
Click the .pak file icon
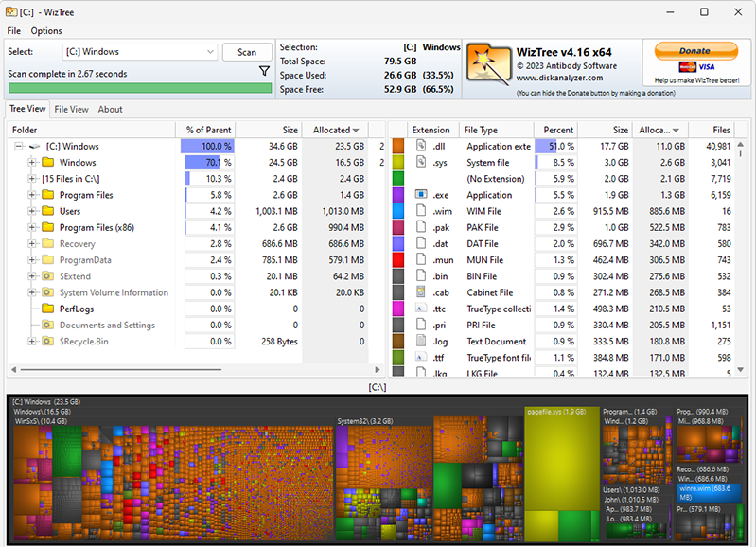pyautogui.click(x=421, y=227)
